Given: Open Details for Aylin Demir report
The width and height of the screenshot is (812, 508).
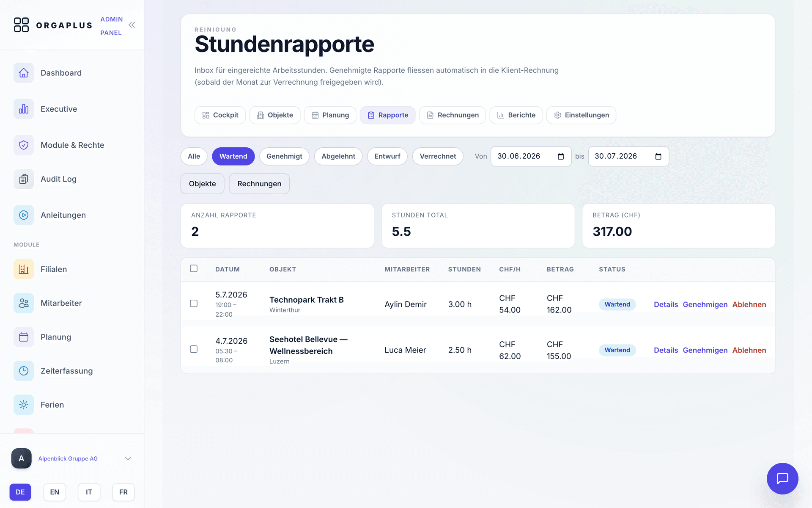Looking at the screenshot, I should (666, 304).
